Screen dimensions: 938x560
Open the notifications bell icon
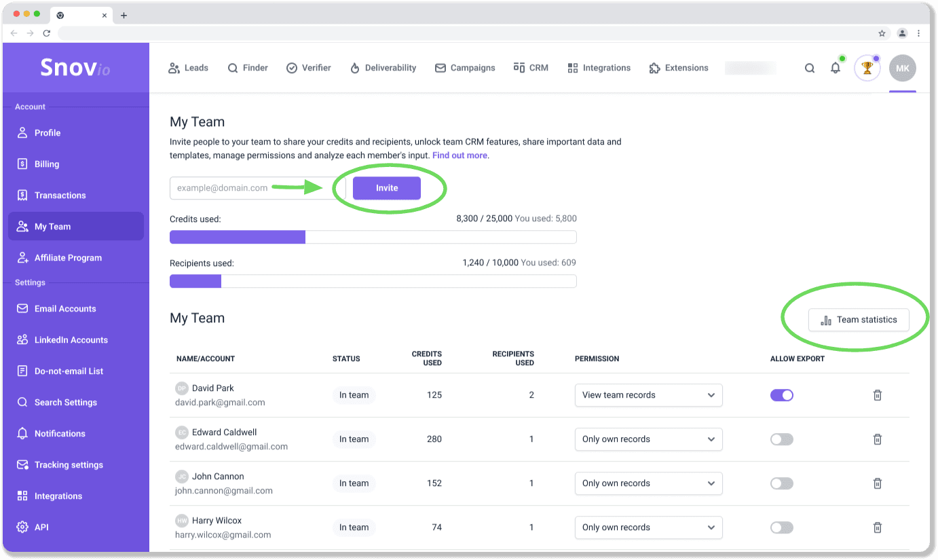click(836, 68)
